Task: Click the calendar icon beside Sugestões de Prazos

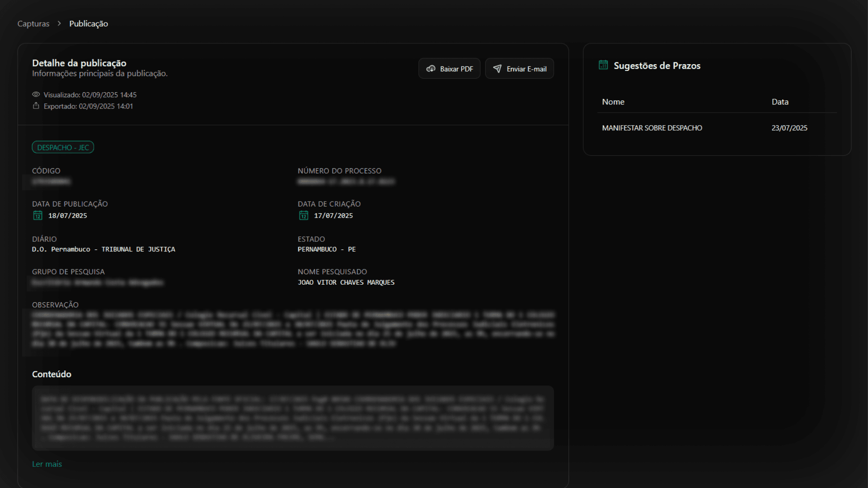Action: click(603, 65)
